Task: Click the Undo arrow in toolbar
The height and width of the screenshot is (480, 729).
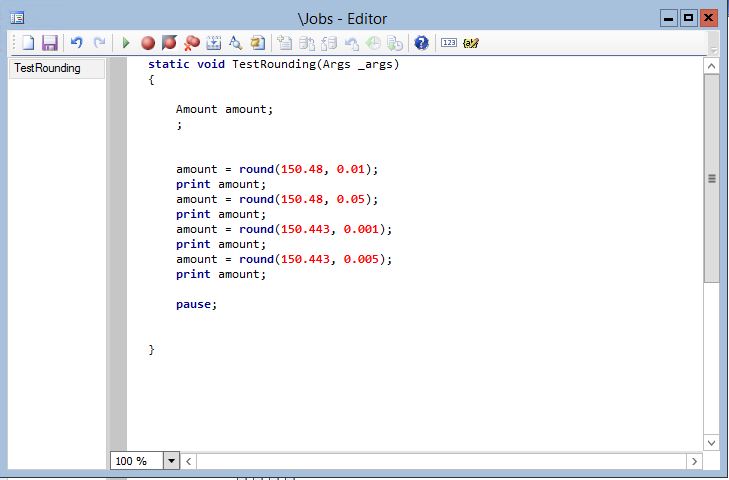Action: [76, 43]
